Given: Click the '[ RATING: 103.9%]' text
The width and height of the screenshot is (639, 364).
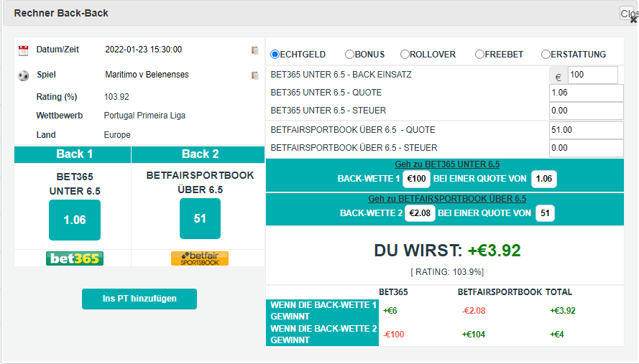Looking at the screenshot, I should tap(447, 272).
